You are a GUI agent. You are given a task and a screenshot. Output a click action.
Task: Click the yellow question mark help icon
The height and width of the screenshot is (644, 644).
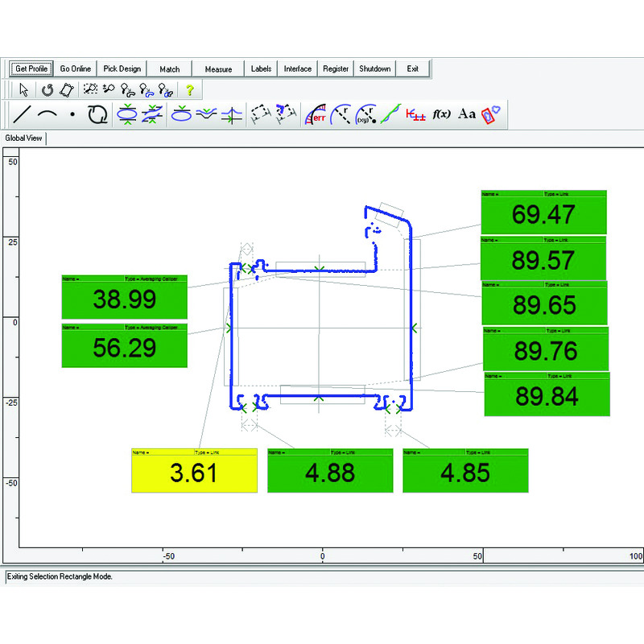coord(189,90)
